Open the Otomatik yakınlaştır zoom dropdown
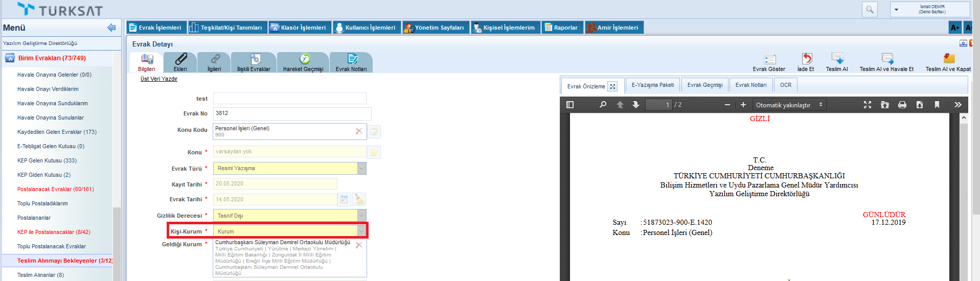Screen dimensions: 980x281 (x=789, y=105)
